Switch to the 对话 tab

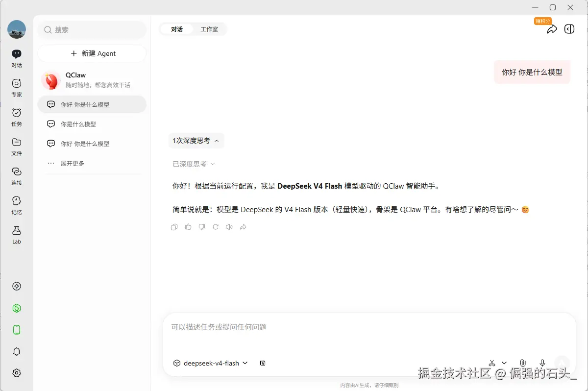[177, 29]
